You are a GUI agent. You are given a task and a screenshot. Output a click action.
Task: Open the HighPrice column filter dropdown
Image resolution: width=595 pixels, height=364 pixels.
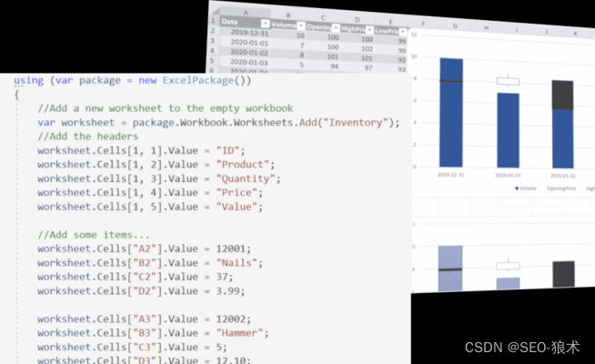point(369,30)
